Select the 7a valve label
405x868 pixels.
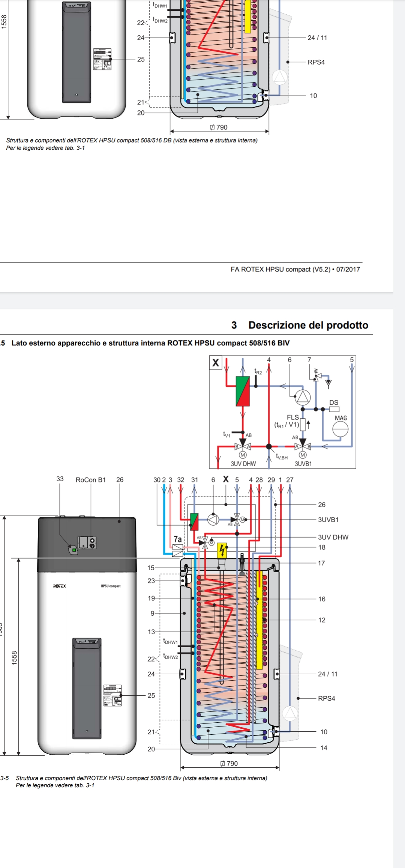coord(177,539)
